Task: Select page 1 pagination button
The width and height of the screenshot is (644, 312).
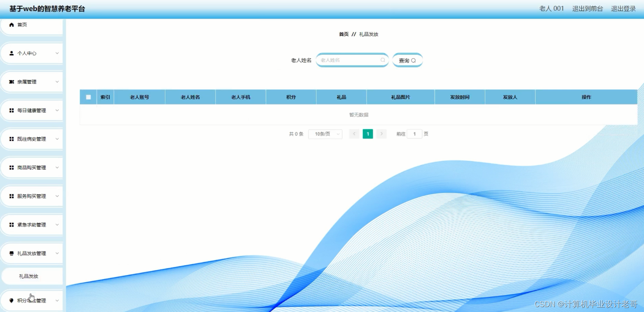Action: point(368,134)
